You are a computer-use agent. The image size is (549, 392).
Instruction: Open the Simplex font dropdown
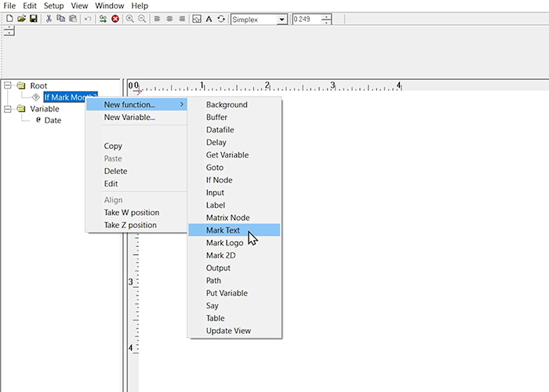coord(282,20)
